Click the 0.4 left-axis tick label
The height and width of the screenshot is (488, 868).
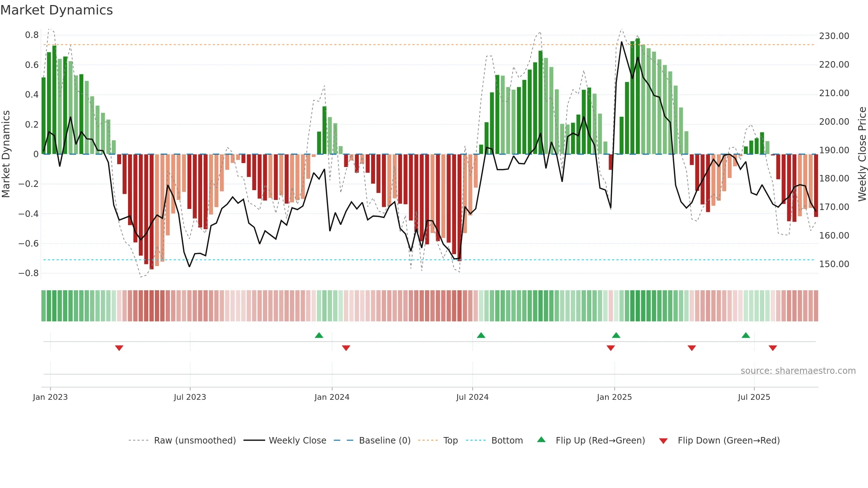tap(32, 95)
